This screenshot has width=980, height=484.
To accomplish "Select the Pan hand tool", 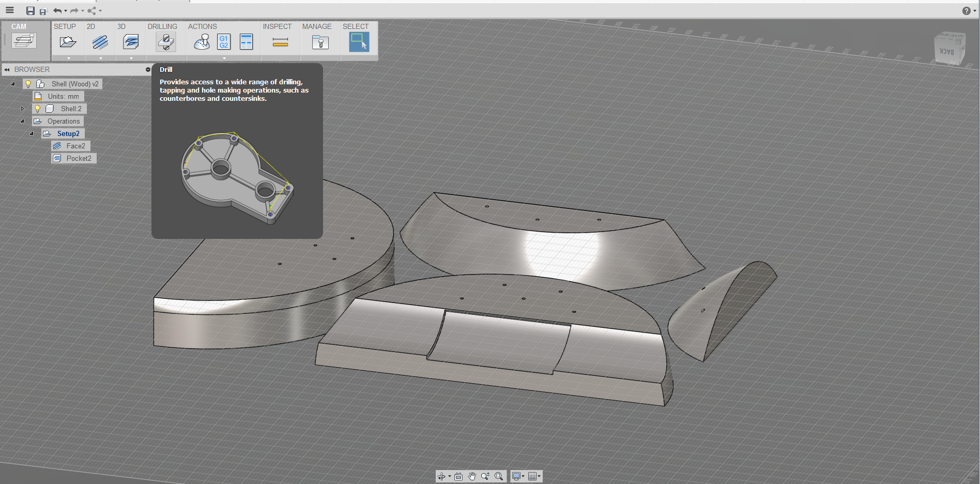I will pyautogui.click(x=472, y=476).
